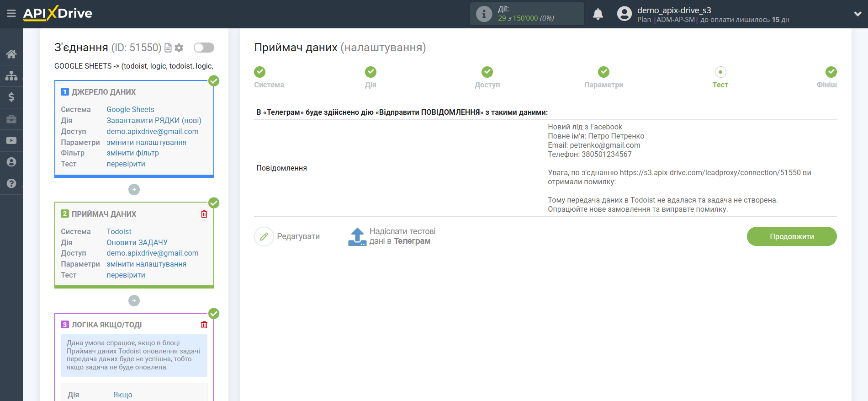Click the ПРИЙМАЧ ДАНИХ block header

[104, 214]
